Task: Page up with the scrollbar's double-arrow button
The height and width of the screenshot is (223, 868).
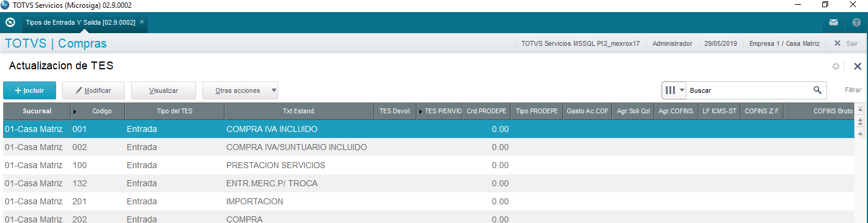Action: [x=860, y=122]
